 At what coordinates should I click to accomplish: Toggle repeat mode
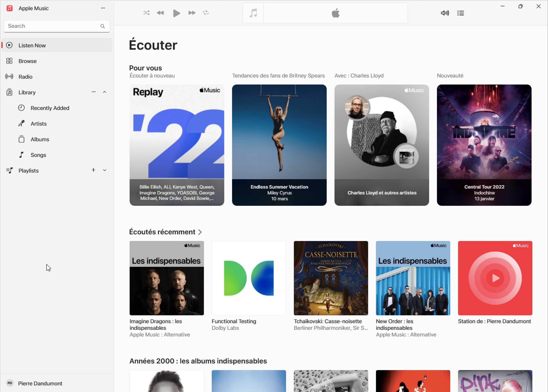pos(206,13)
